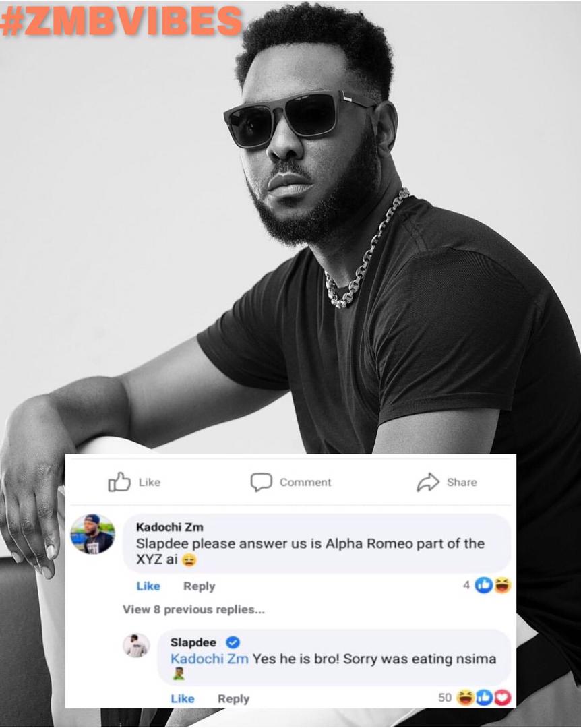Expand View 8 previous replies

point(193,609)
